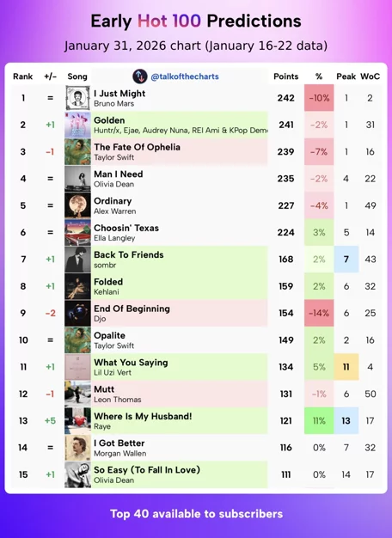
Task: Click the Golden song artwork thumbnail
Action: pyautogui.click(x=78, y=125)
